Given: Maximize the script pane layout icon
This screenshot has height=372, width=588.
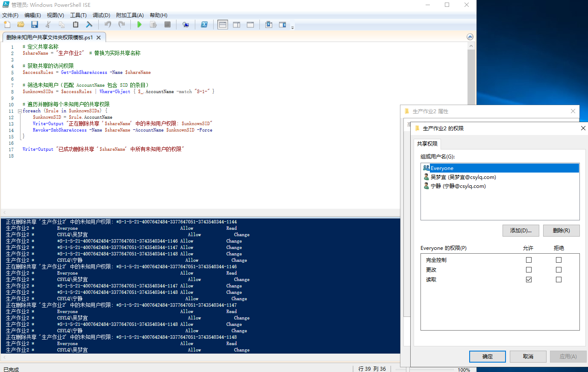Looking at the screenshot, I should (250, 25).
